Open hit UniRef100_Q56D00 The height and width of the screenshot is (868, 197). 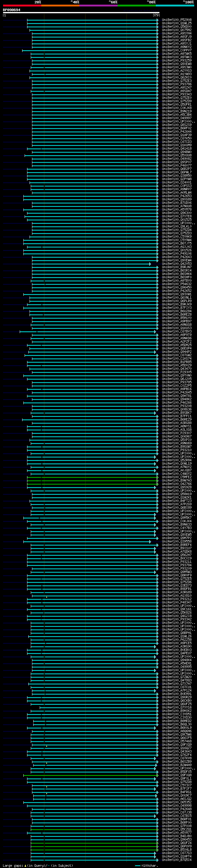pos(176,26)
